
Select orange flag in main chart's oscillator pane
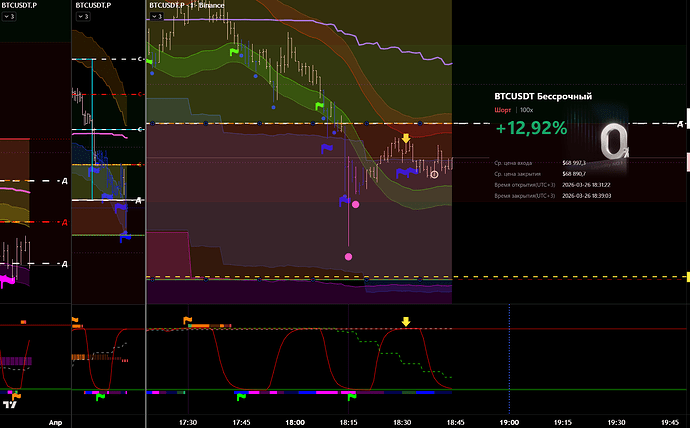(x=187, y=320)
